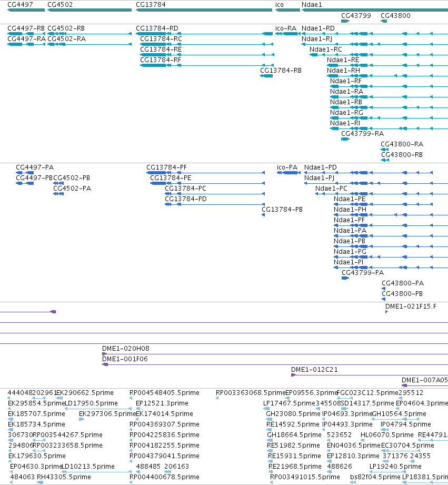Select protein Ndae1-PD
The width and height of the screenshot is (448, 485).
click(321, 167)
